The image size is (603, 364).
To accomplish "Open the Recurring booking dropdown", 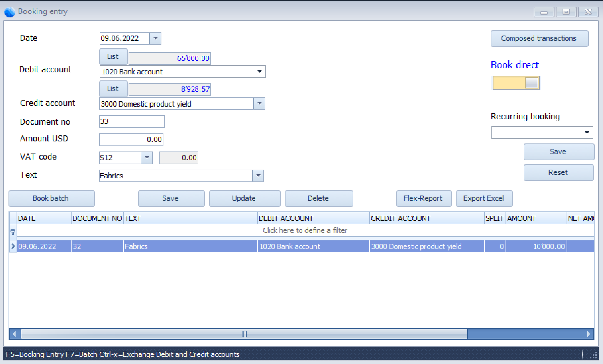I will pyautogui.click(x=587, y=132).
